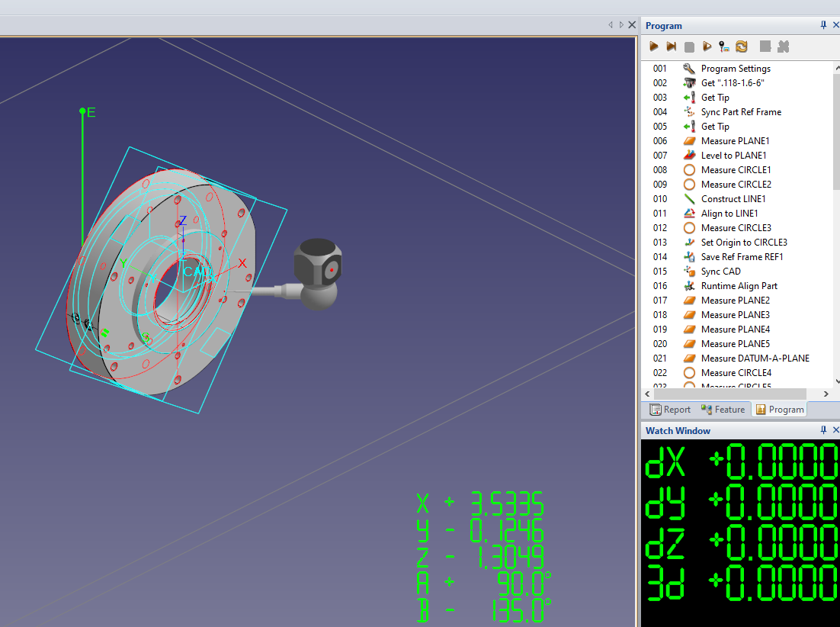Select step text 'Measure CIRCLE4'
The height and width of the screenshot is (627, 840).
[x=736, y=372]
